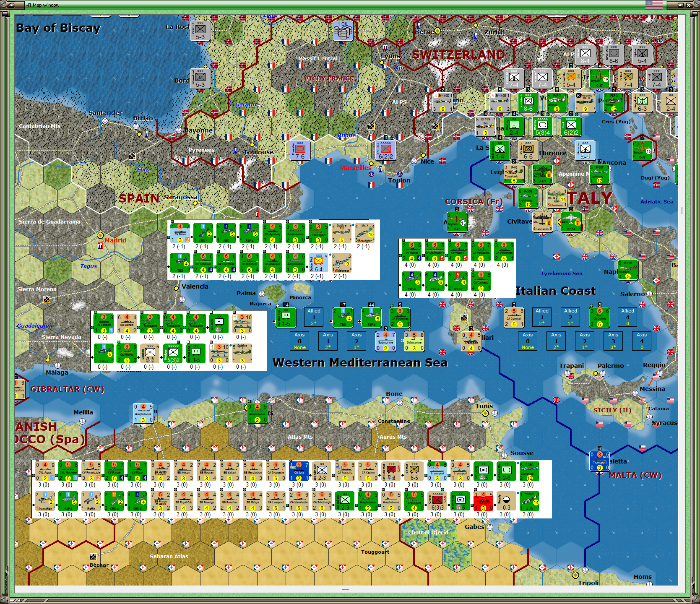
Task: Select the 7-6 corps counter near Toulouse
Action: tap(300, 150)
